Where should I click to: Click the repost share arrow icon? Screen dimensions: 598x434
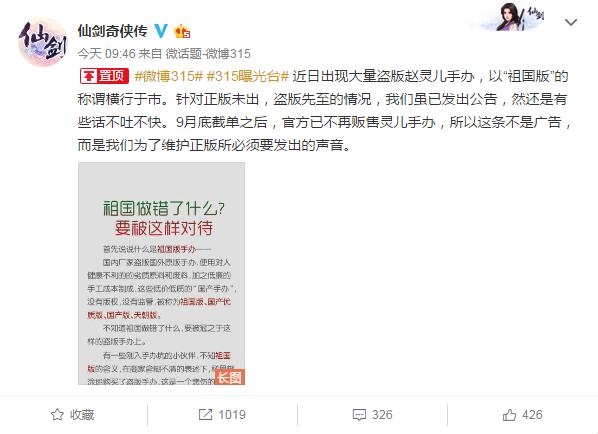click(x=205, y=415)
